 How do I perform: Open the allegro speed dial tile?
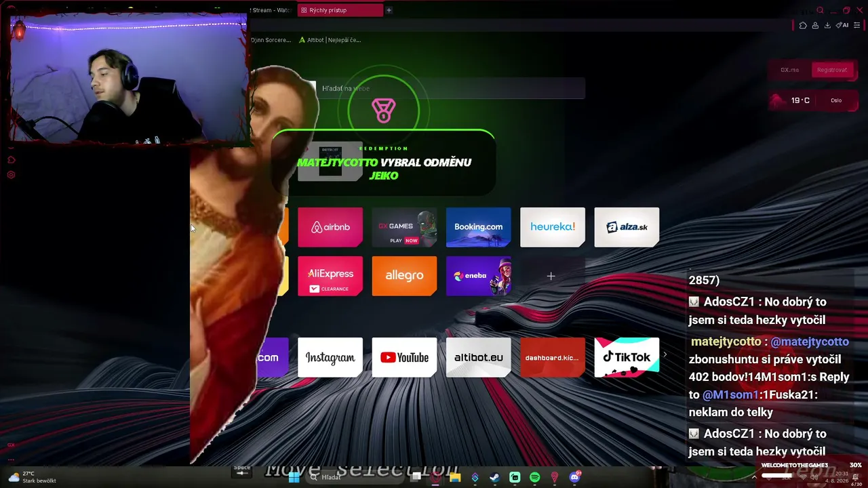(x=404, y=276)
